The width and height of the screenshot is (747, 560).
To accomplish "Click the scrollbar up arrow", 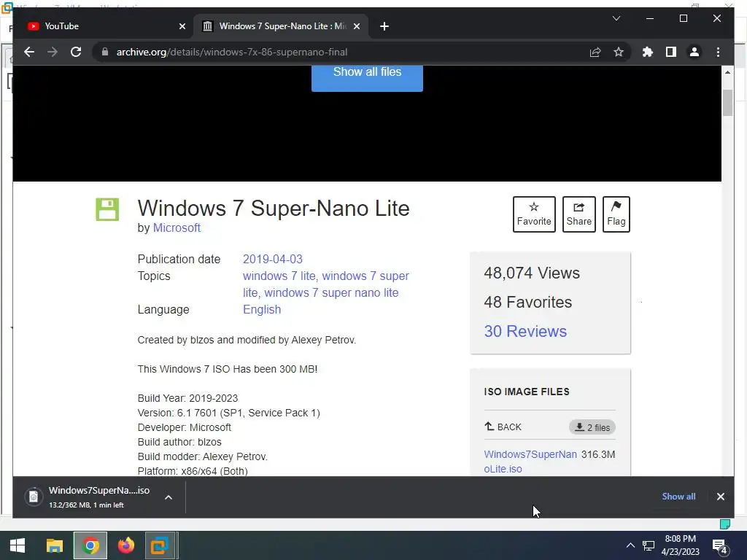I will pyautogui.click(x=727, y=72).
